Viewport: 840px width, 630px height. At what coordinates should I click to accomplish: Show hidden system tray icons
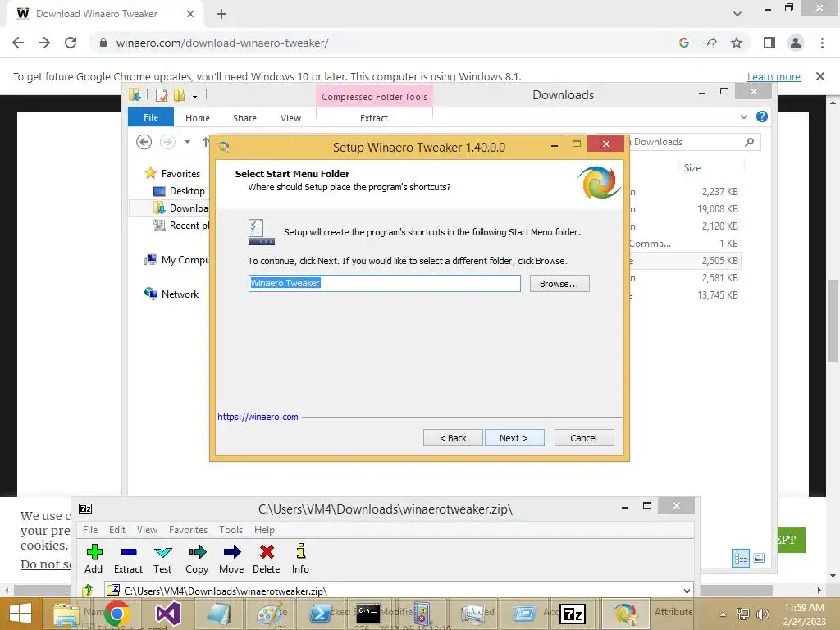point(723,614)
